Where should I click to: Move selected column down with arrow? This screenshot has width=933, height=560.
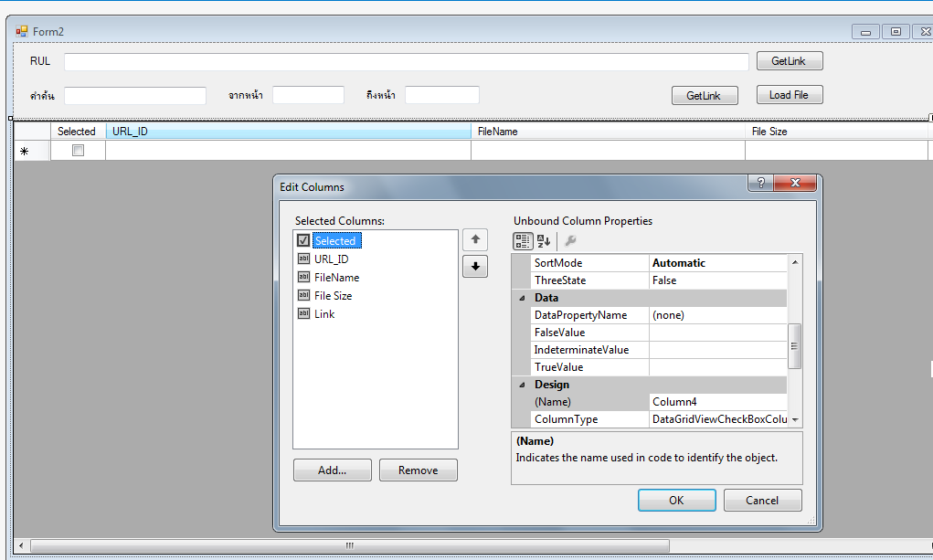475,266
